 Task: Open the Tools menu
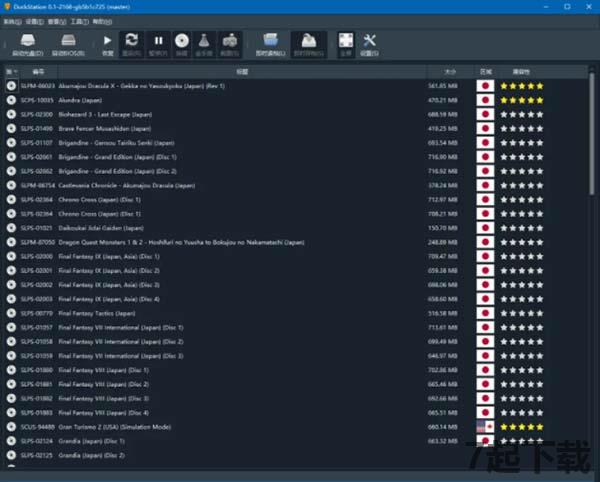pos(80,22)
